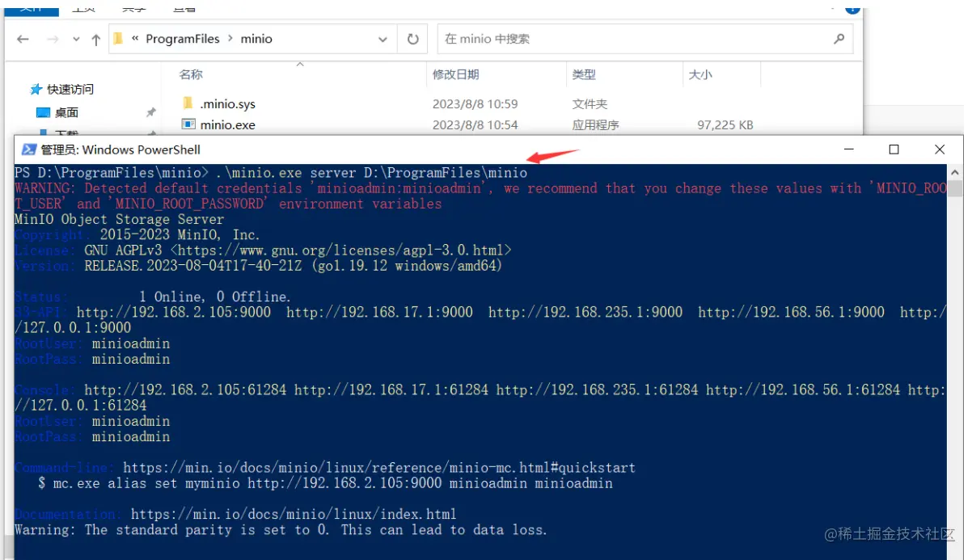Image resolution: width=972 pixels, height=560 pixels.
Task: Maximize the PowerShell window
Action: click(x=894, y=149)
